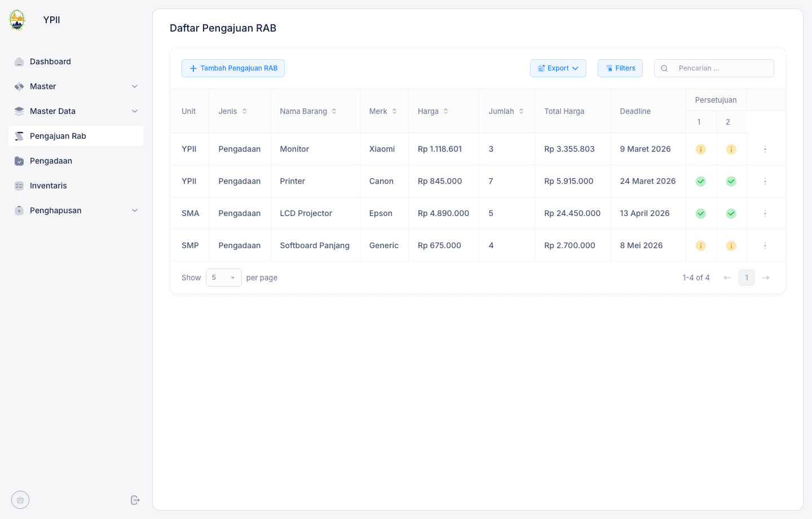This screenshot has height=519, width=812.
Task: Open row actions menu for Printer
Action: [x=765, y=181]
